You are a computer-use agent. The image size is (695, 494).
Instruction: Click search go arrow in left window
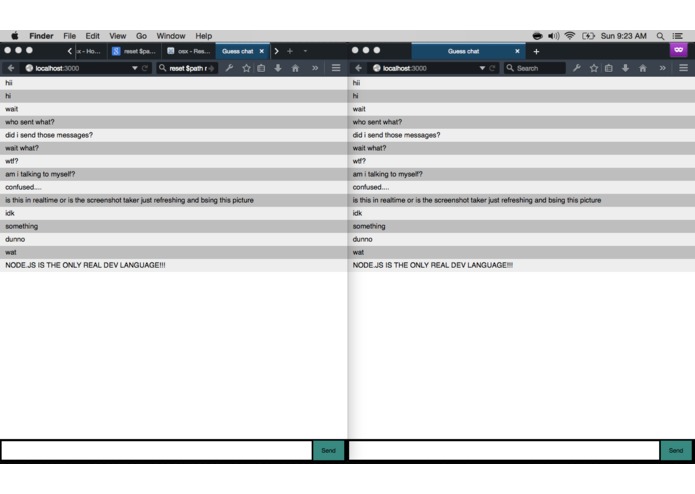point(211,68)
